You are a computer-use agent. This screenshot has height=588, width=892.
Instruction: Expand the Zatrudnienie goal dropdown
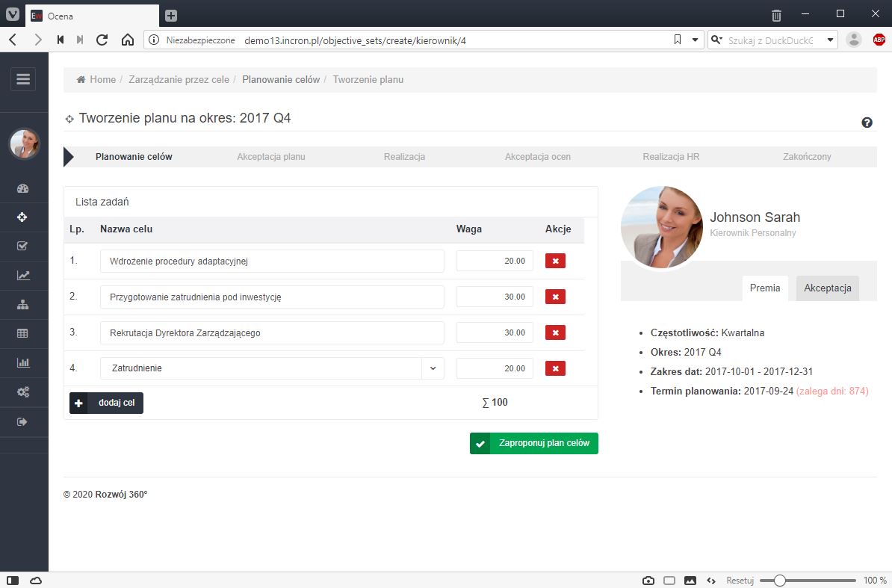tap(433, 368)
